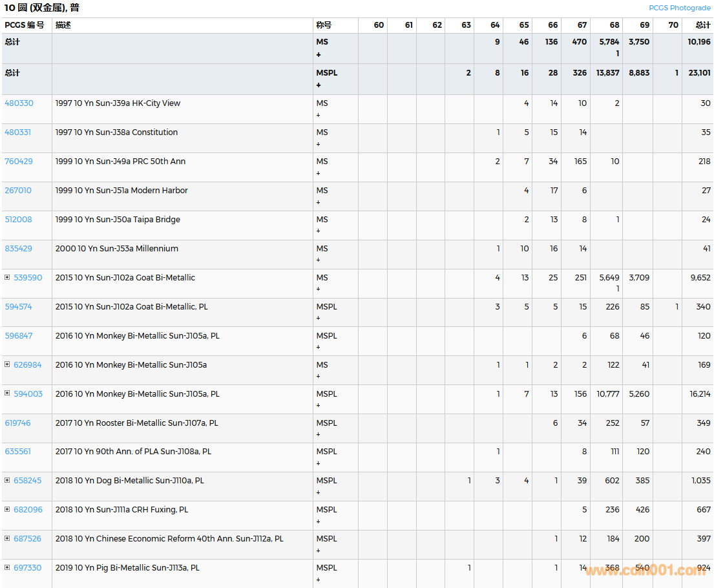Expand row 626984 Monkey Bi-Metallic
The image size is (714, 588).
point(7,364)
